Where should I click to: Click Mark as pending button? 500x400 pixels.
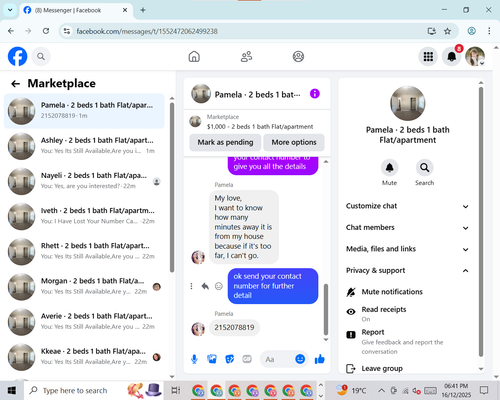pos(225,142)
